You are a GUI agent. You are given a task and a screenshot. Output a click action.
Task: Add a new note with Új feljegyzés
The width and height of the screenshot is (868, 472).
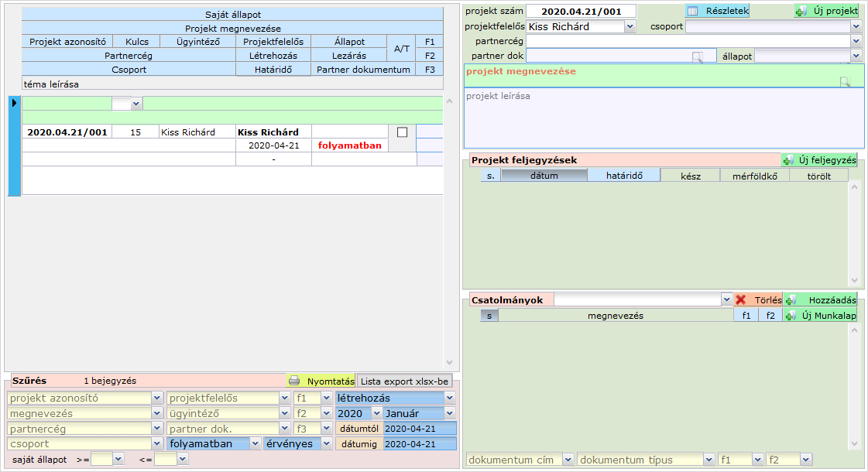(820, 160)
